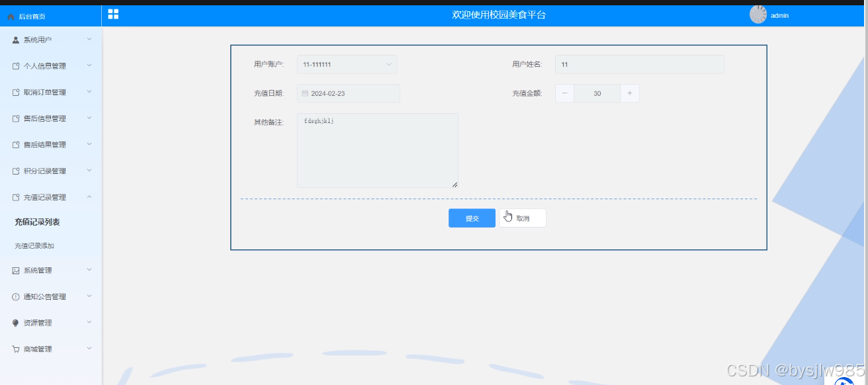Click the 欢迎使用校园美食平台 header title
Image resolution: width=868 pixels, height=385 pixels.
click(x=499, y=15)
